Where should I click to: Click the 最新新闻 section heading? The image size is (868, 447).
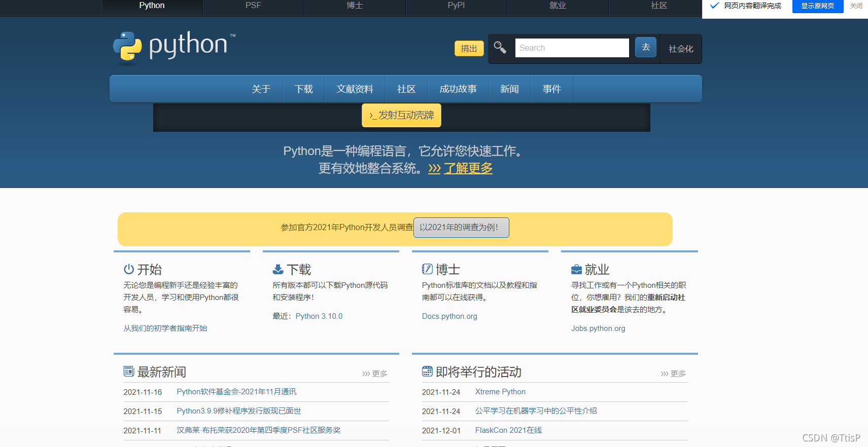[x=162, y=372]
